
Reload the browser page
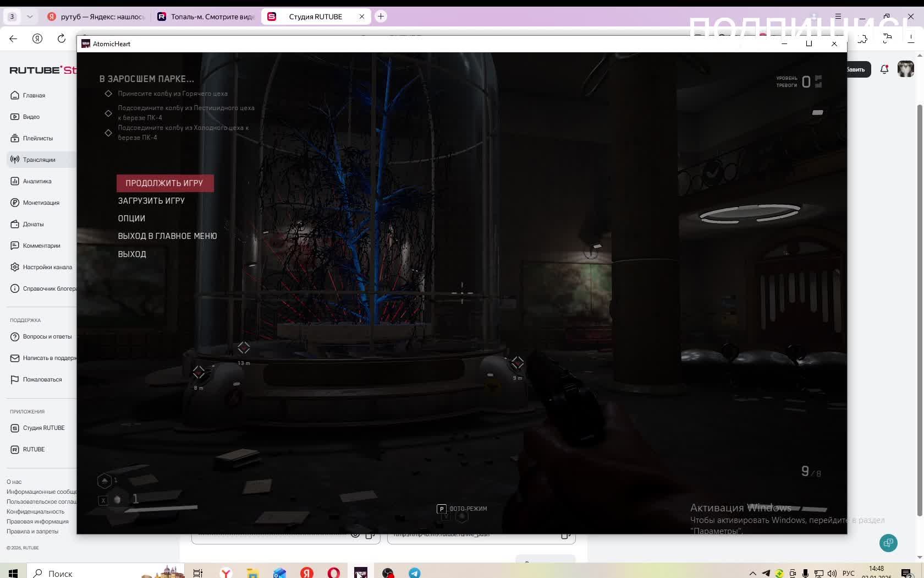pyautogui.click(x=62, y=39)
